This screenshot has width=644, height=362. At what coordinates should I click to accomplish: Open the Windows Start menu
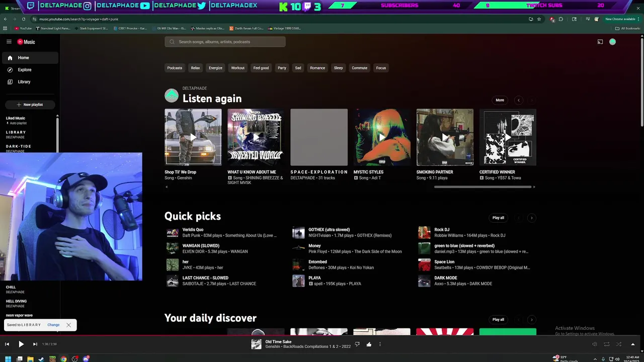click(8, 359)
